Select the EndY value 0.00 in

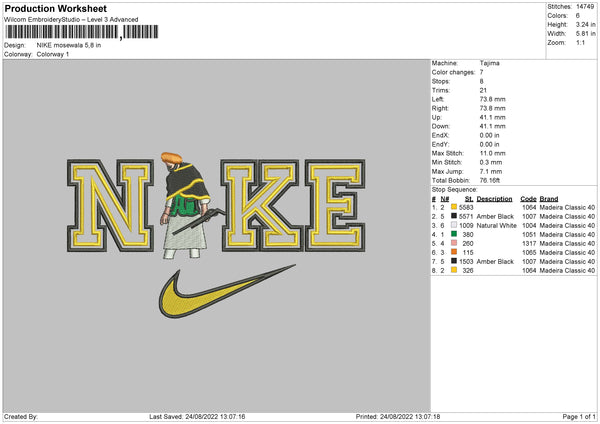click(489, 144)
